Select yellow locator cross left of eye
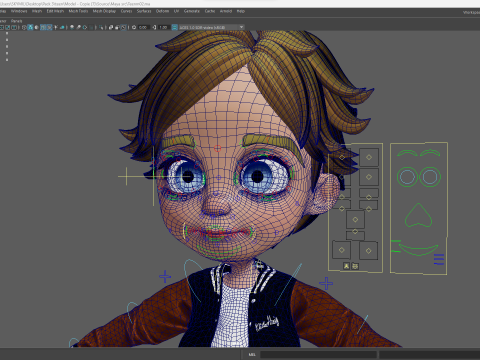This screenshot has height=360, width=480. [127, 176]
